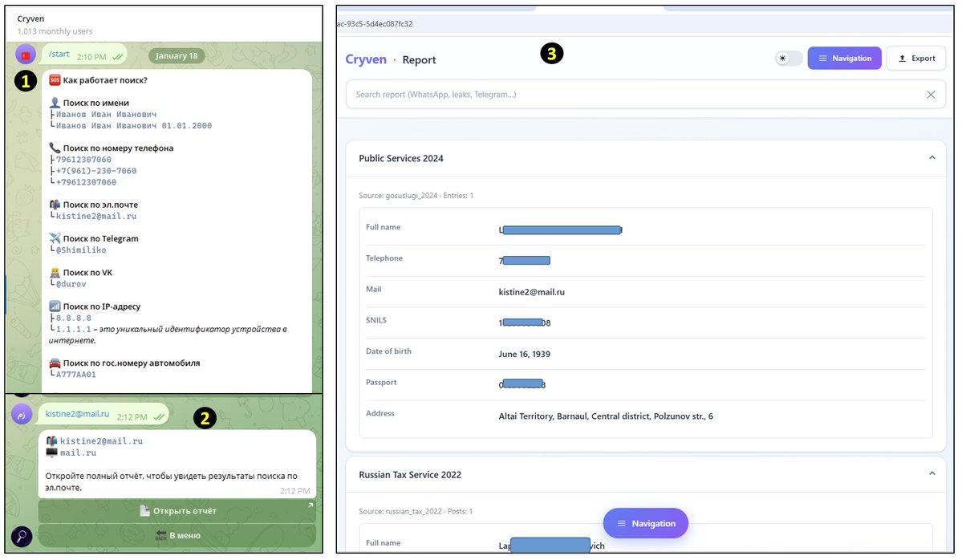Click the SOS icon beside Как работает поиск

click(55, 80)
